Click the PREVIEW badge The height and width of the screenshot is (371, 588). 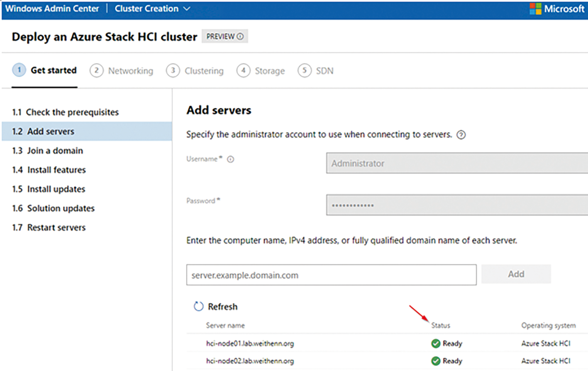coord(225,37)
